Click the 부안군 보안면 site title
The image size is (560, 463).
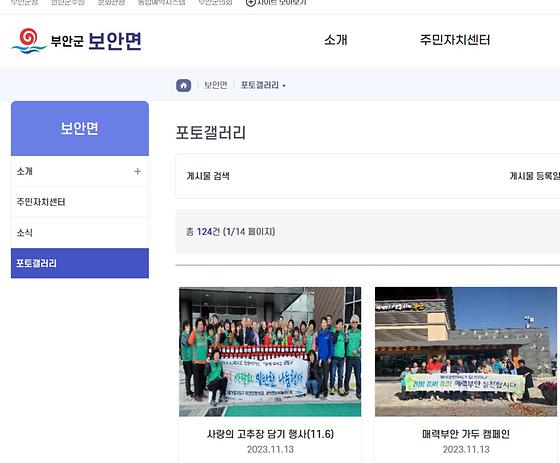coord(96,41)
